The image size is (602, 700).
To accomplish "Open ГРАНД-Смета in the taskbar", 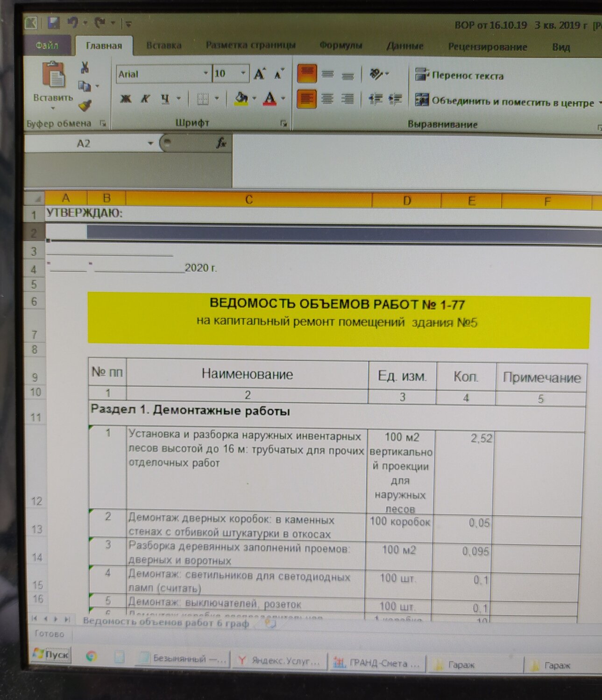I will 377,663.
